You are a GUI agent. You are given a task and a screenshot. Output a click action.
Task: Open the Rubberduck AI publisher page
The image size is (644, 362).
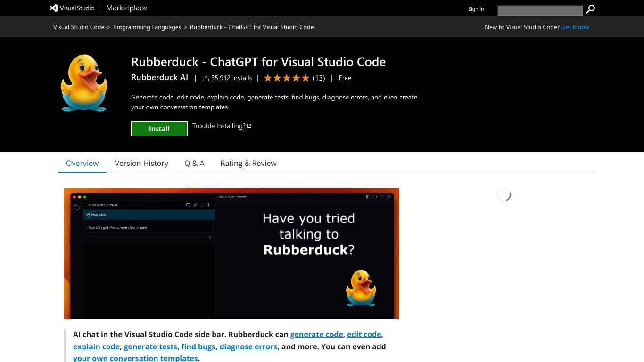159,77
